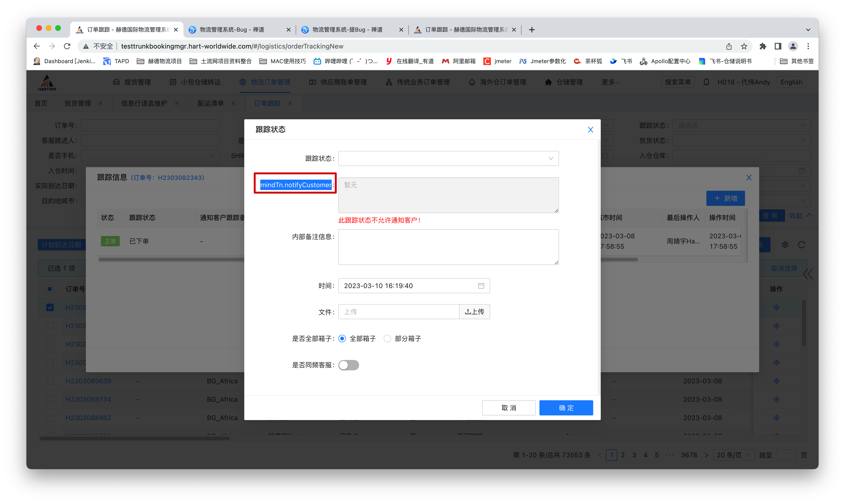Screen dimensions: 845x504
Task: Click into the 内部备注信息 text area
Action: pos(448,247)
